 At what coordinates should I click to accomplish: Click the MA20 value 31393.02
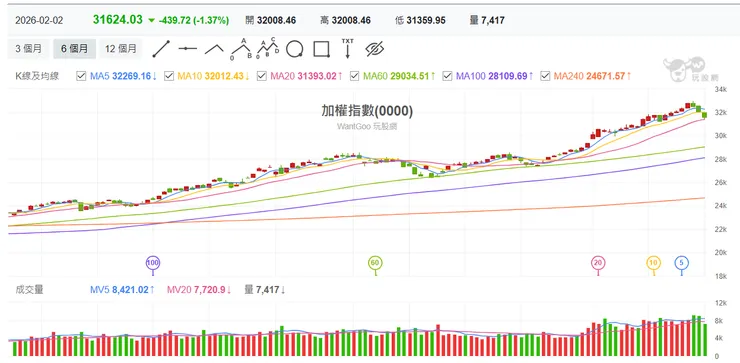pyautogui.click(x=317, y=76)
